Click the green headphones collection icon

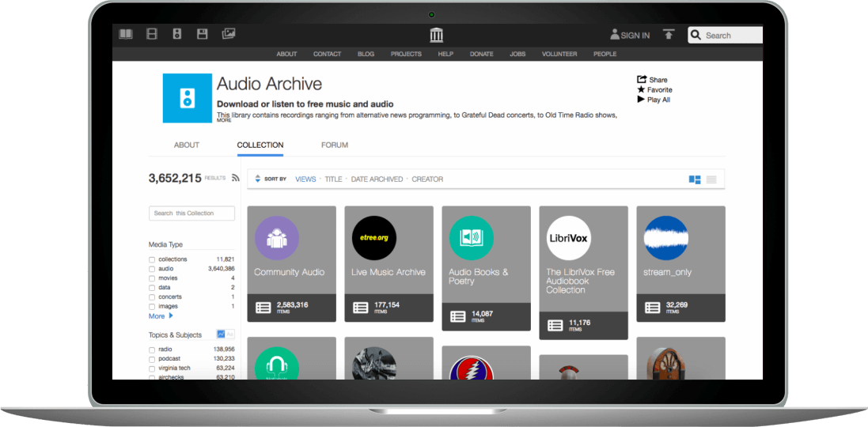point(277,364)
